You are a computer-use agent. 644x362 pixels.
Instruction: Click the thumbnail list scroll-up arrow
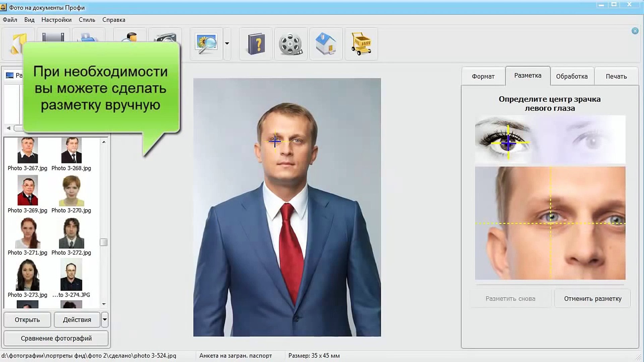tap(104, 142)
